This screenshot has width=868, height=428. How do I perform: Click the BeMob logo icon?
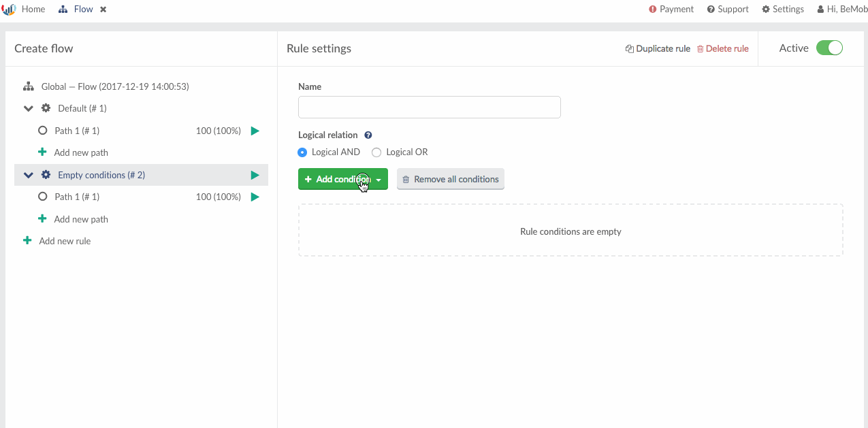pyautogui.click(x=9, y=10)
